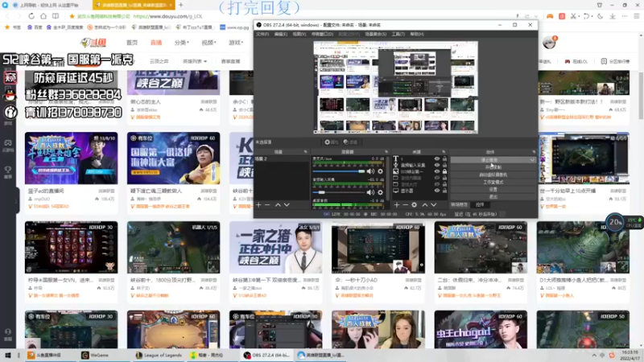
Task: Move scene down arrow in OBS scenes panel
Action: point(287,204)
